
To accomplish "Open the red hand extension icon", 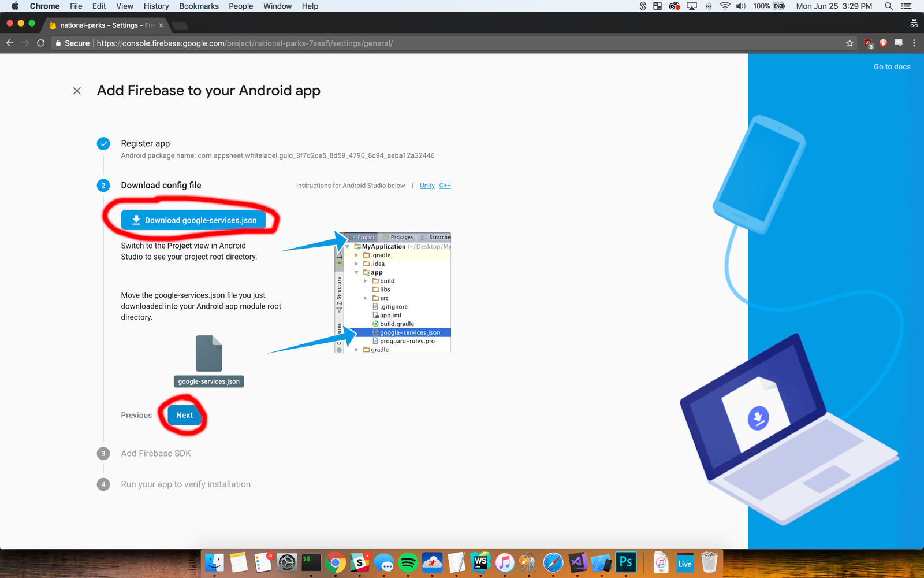I will [883, 43].
